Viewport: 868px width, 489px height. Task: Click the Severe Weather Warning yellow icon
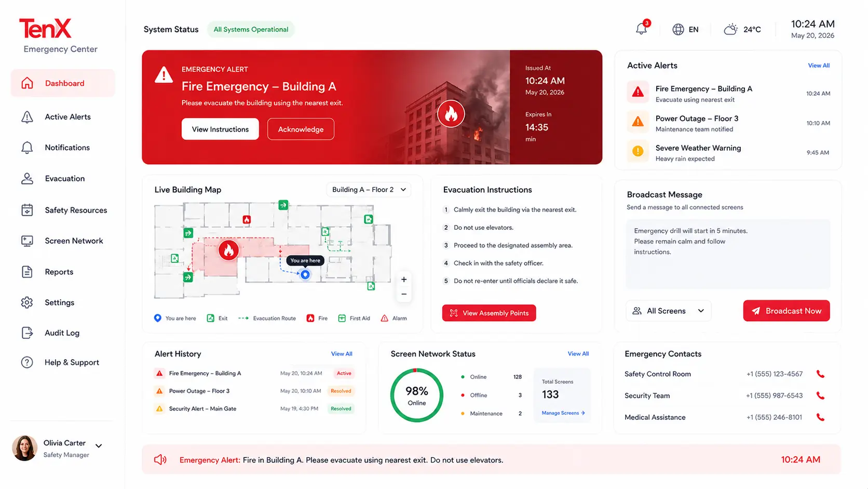[x=638, y=152]
